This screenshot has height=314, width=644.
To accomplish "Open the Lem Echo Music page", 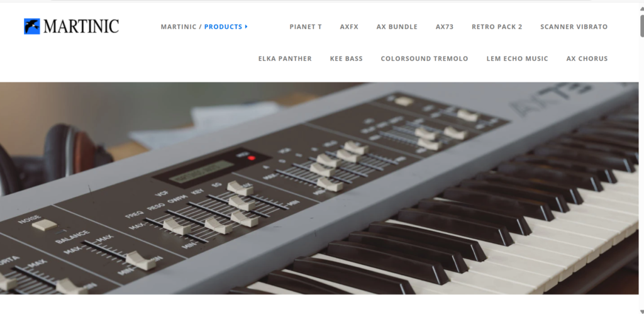I will [517, 59].
